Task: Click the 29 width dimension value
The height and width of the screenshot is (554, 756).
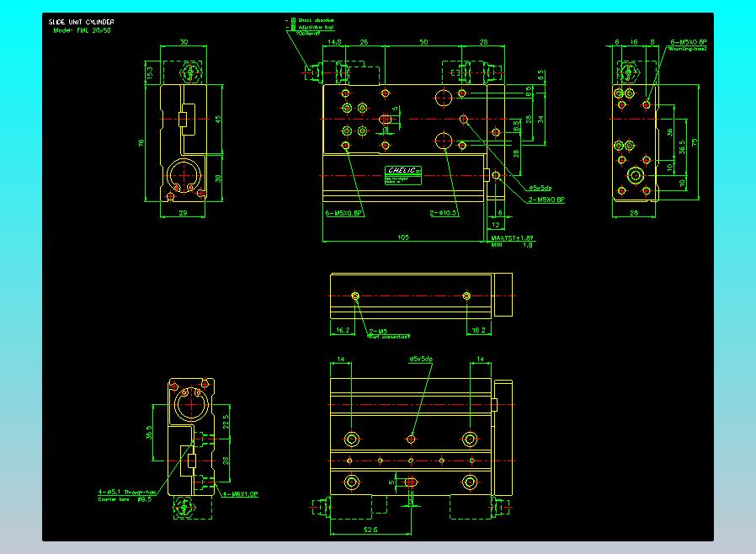Action: tap(183, 213)
